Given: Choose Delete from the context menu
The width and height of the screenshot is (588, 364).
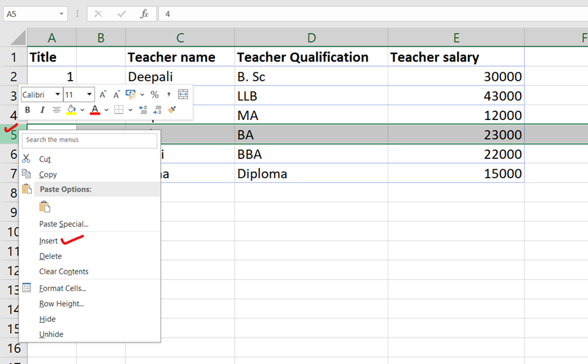Looking at the screenshot, I should coord(51,256).
